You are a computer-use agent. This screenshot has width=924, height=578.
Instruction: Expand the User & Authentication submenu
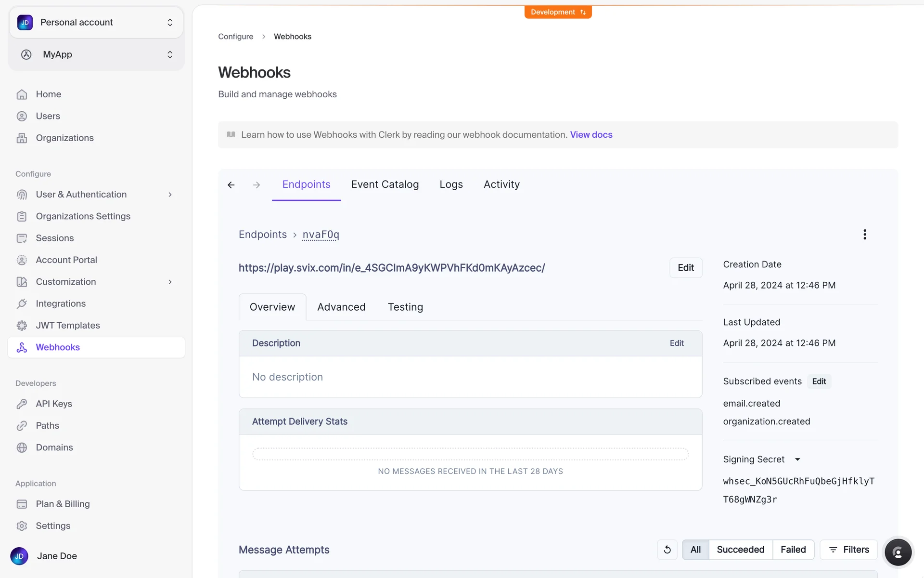point(170,195)
